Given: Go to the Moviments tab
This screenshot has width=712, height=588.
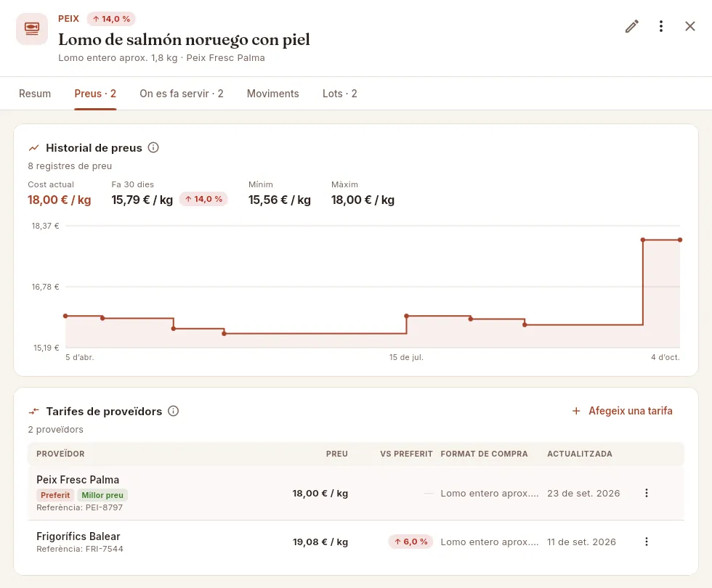Looking at the screenshot, I should [273, 94].
